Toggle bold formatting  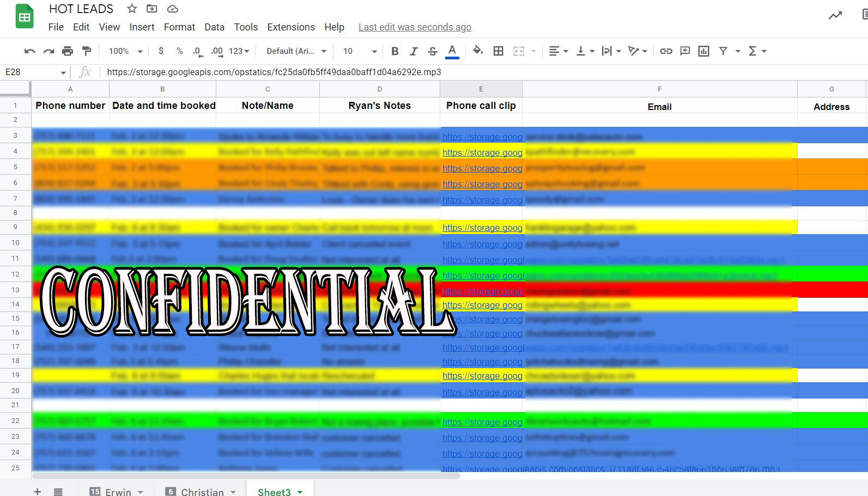click(395, 51)
